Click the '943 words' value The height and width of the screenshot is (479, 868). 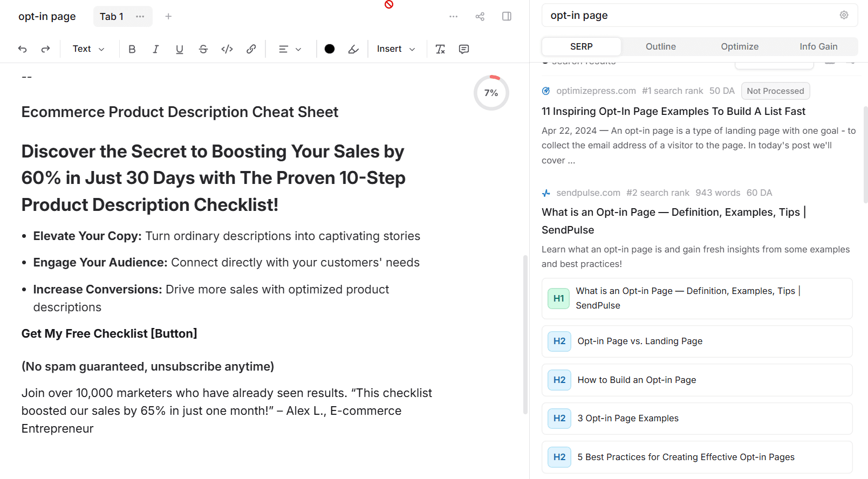click(x=717, y=193)
